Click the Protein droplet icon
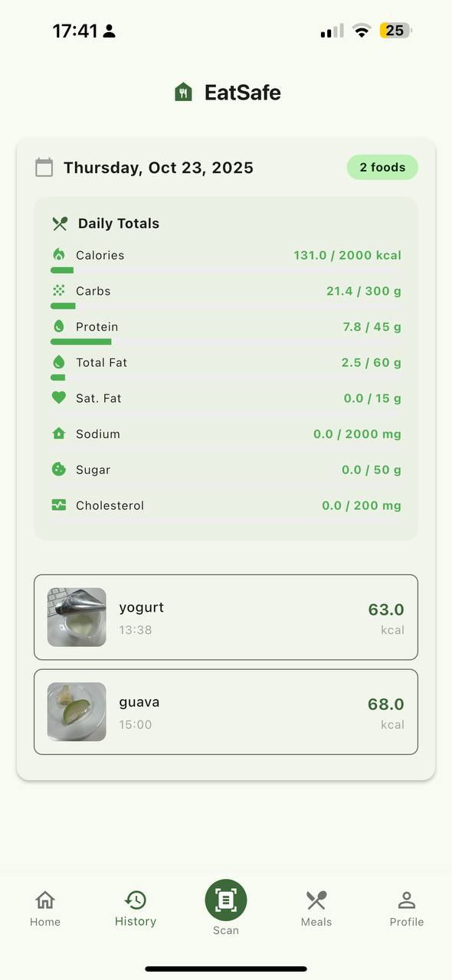Viewport: 452px width, 980px height. pyautogui.click(x=60, y=326)
